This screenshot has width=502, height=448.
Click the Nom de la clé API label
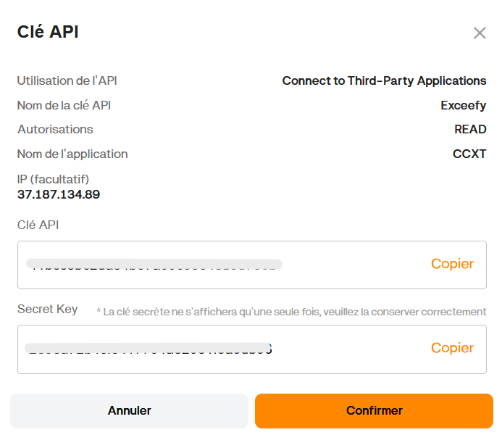pos(64,105)
